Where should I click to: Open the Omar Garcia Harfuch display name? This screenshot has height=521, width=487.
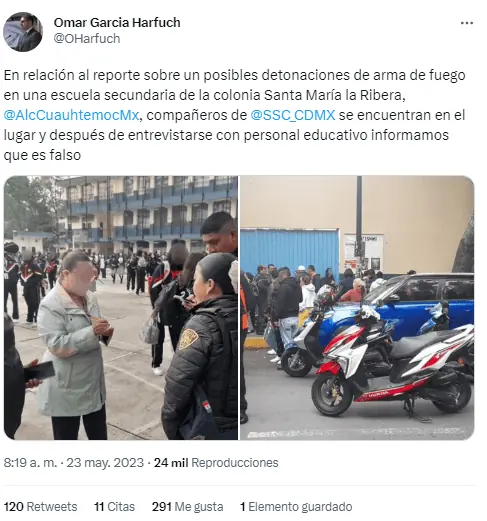(117, 22)
